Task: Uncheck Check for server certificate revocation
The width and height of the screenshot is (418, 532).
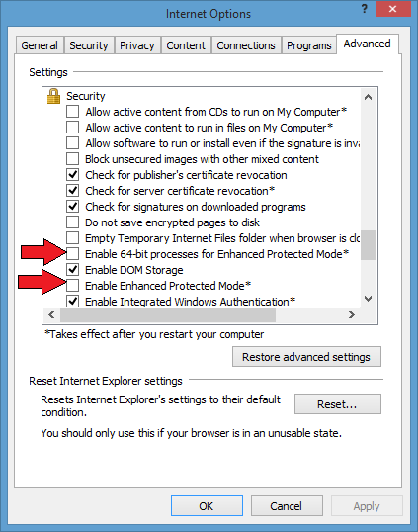Action: [x=72, y=191]
